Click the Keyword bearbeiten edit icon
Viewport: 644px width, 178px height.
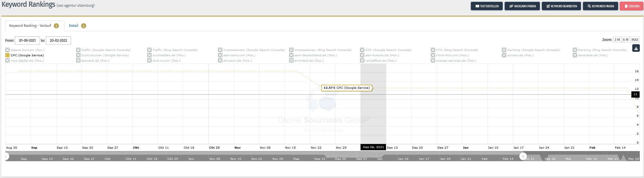tap(548, 6)
